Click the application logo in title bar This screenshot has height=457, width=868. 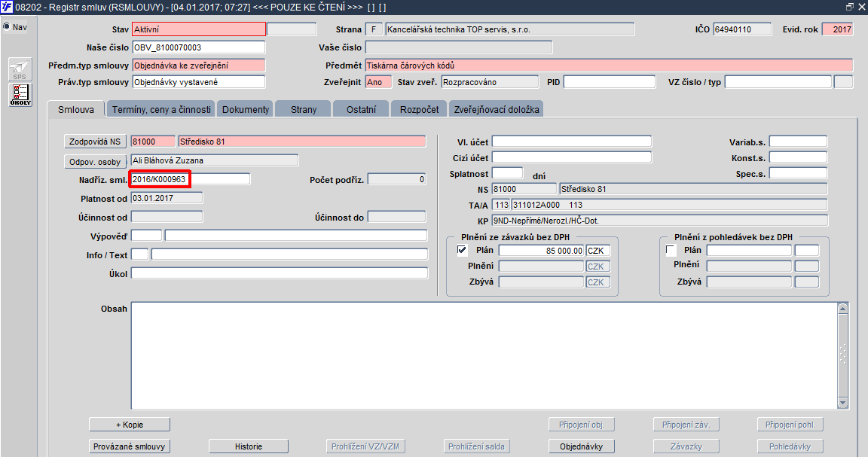(x=7, y=7)
